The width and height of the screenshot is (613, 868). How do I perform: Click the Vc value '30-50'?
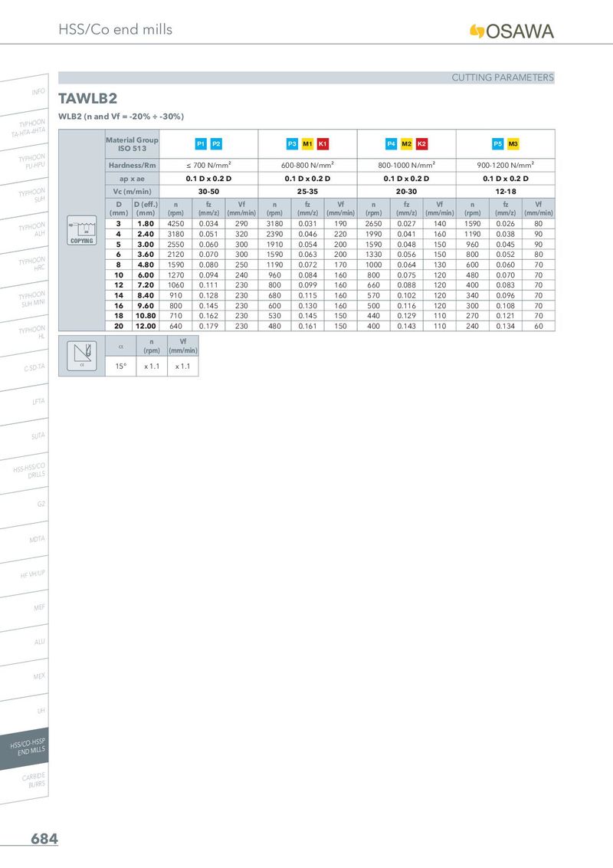click(x=208, y=192)
